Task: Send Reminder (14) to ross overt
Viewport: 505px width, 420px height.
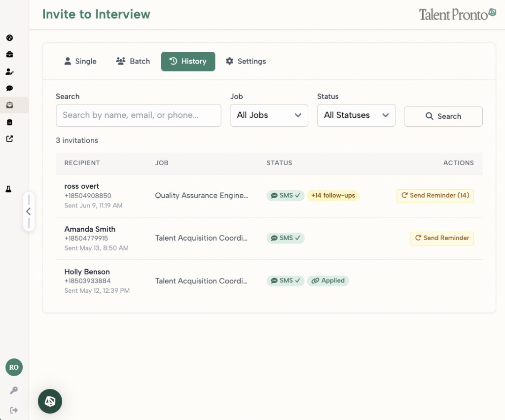Action: pyautogui.click(x=435, y=196)
